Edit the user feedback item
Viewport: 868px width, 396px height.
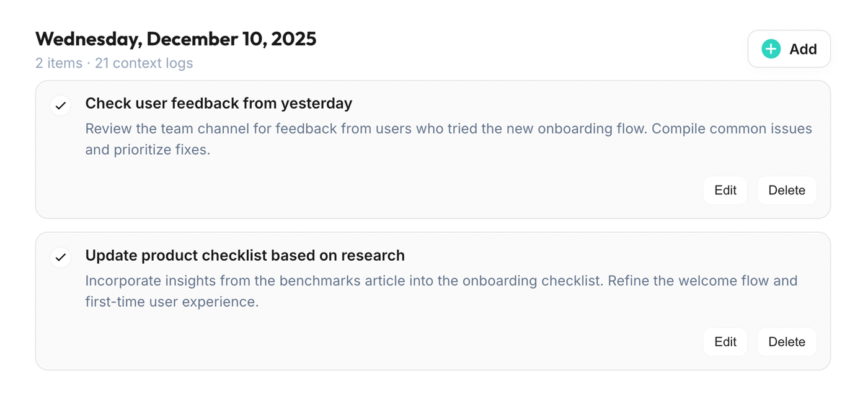(x=725, y=191)
